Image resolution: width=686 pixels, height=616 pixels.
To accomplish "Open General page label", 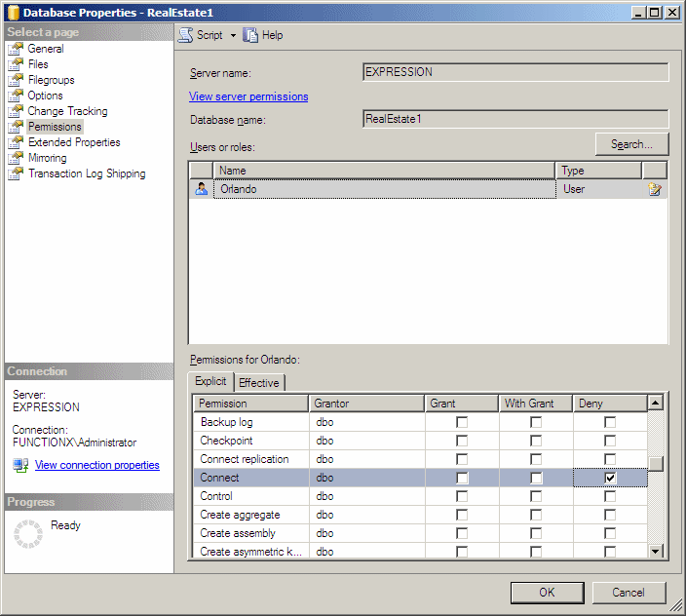I will 46,49.
